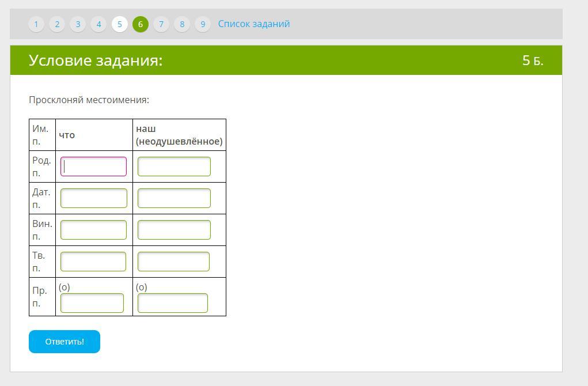
Task: Click the Вин. п. field for наш
Action: click(174, 230)
